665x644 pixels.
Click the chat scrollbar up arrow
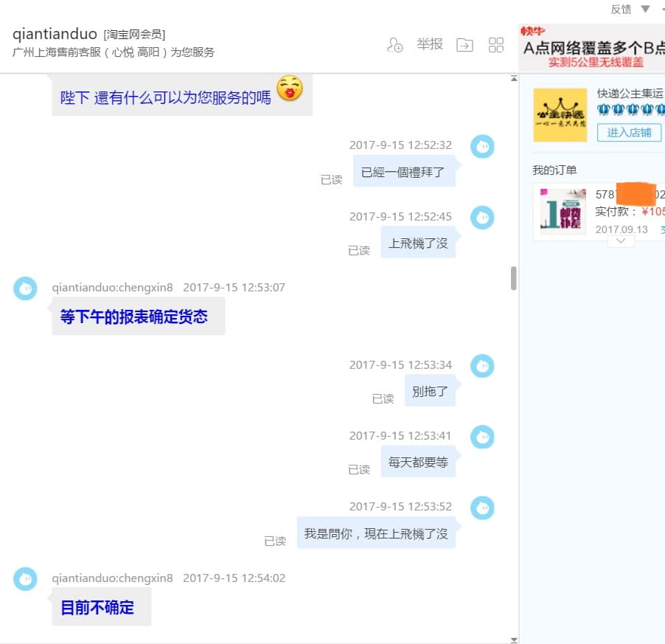tap(514, 78)
